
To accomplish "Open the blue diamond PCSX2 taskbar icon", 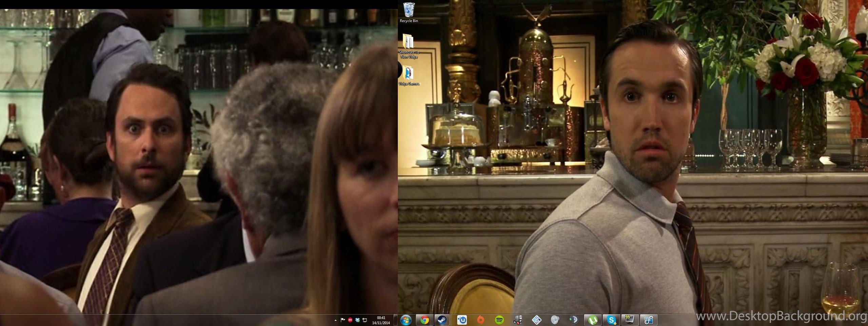I will [x=536, y=320].
